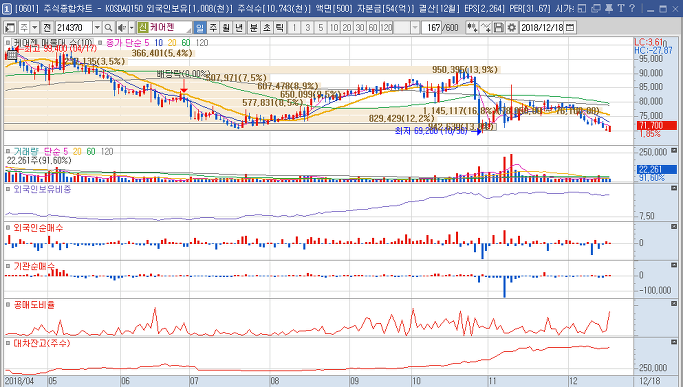Select the second 초 chart period
This screenshot has width=683, height=387.
tap(267, 28)
